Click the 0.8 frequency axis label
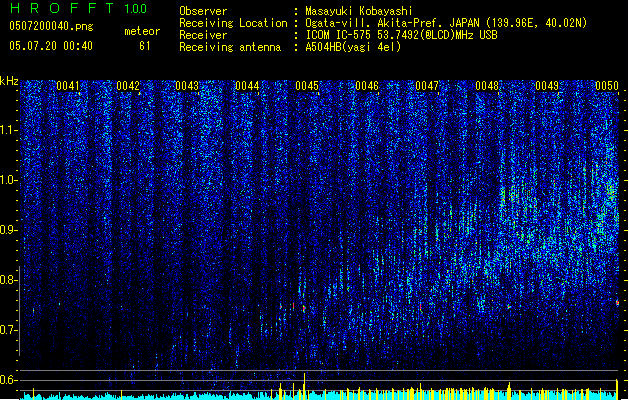The height and width of the screenshot is (400, 629). (x=9, y=280)
